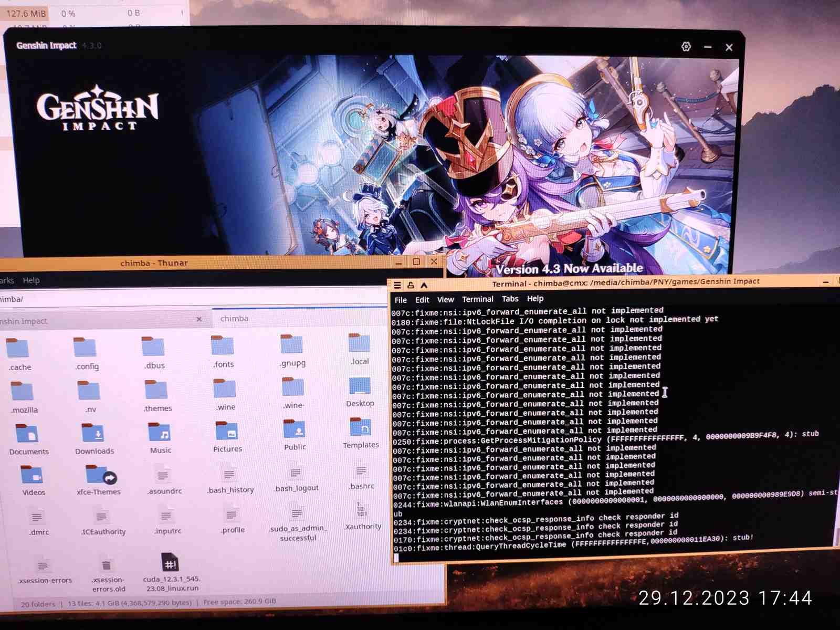
Task: Select the Public folder icon
Action: 295,429
